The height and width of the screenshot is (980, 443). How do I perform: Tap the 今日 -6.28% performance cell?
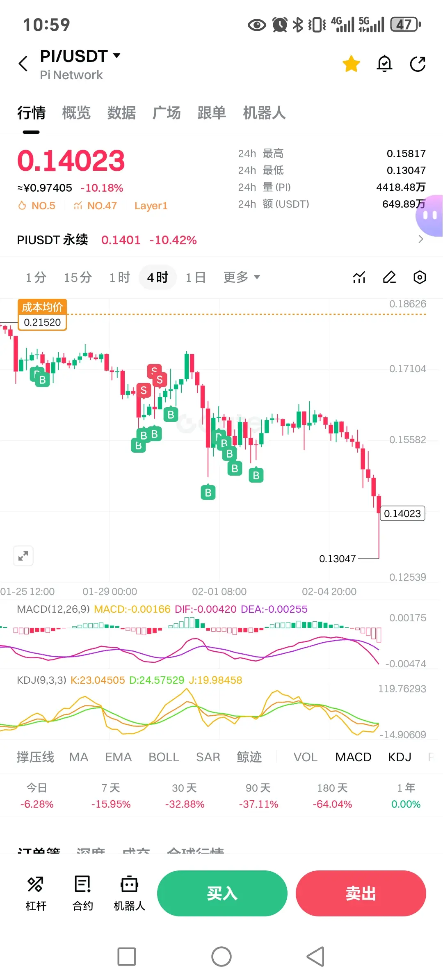tap(37, 795)
